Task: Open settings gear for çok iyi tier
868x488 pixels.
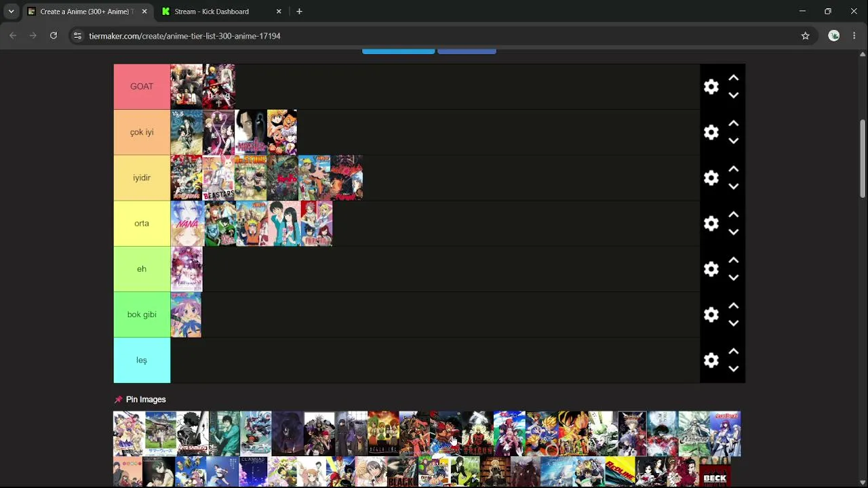Action: tap(711, 132)
